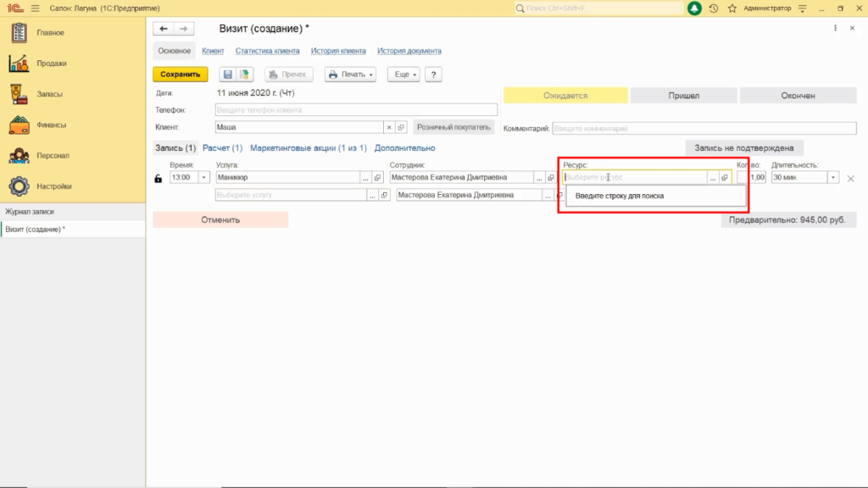Open the client Маша card icon
The width and height of the screenshot is (868, 488).
tap(401, 127)
